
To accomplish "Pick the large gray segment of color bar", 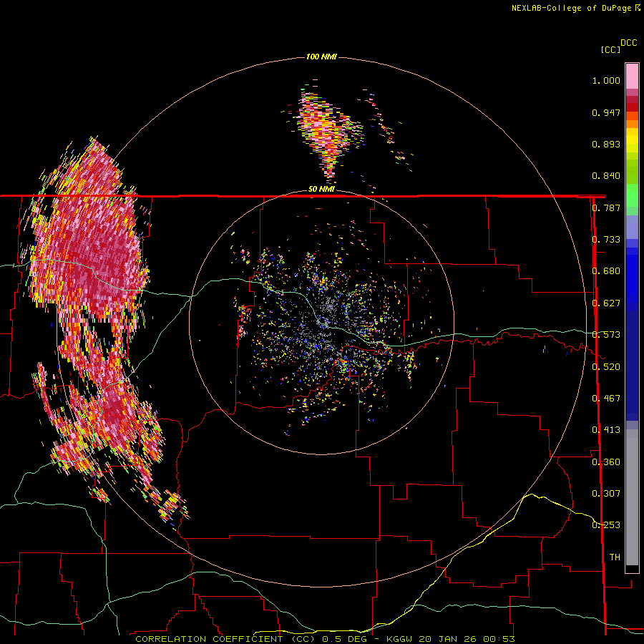I will coord(632,497).
